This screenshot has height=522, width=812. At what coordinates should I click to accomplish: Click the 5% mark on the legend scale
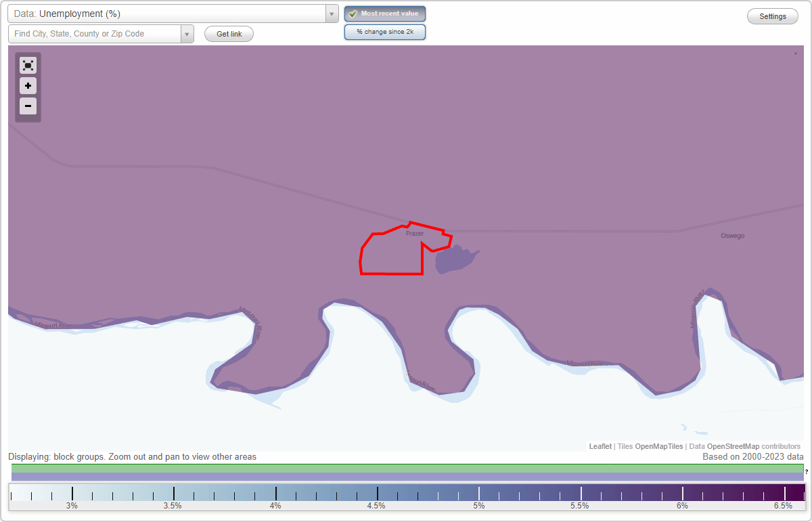coord(479,505)
